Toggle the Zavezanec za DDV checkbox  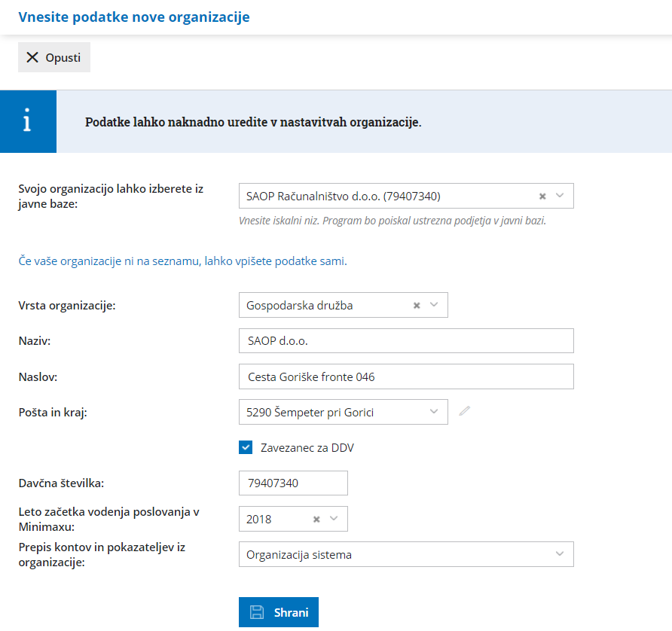coord(246,447)
